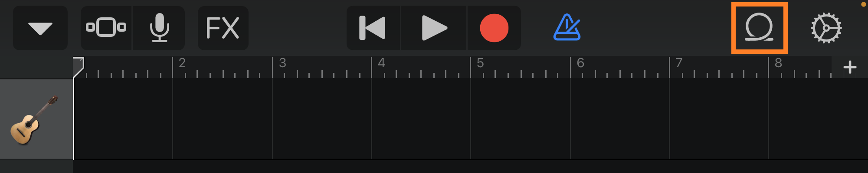Click bar 4 on the ruler
The width and height of the screenshot is (868, 173).
point(381,63)
